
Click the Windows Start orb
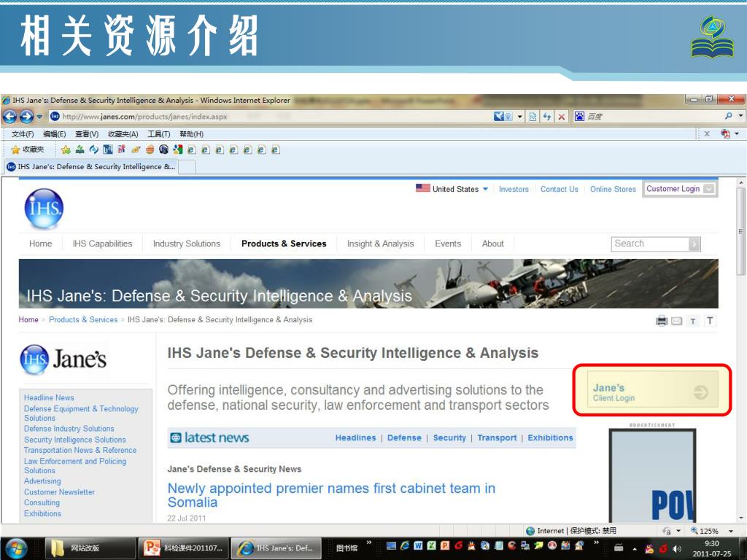click(x=16, y=548)
